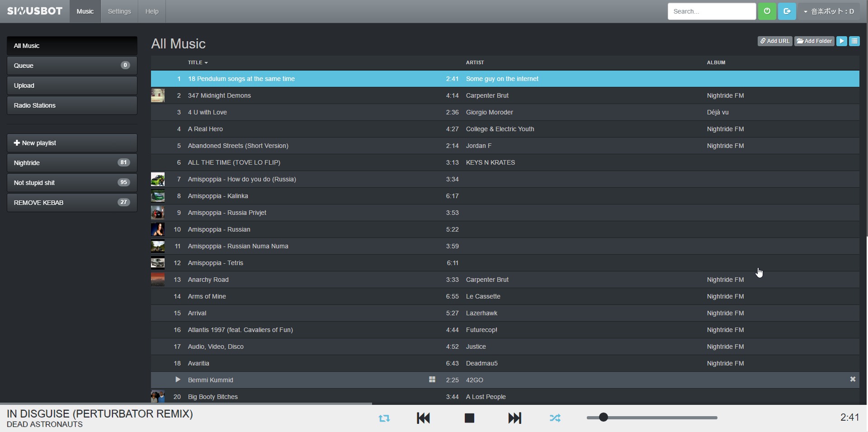Image resolution: width=868 pixels, height=432 pixels.
Task: Select the track Audio, Video, Disco
Action: pyautogui.click(x=505, y=347)
